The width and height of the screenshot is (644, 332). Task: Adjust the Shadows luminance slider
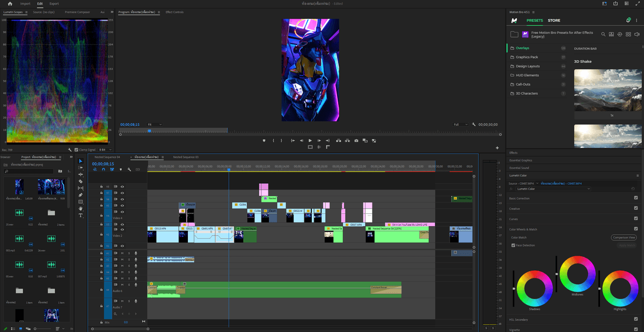coord(515,288)
